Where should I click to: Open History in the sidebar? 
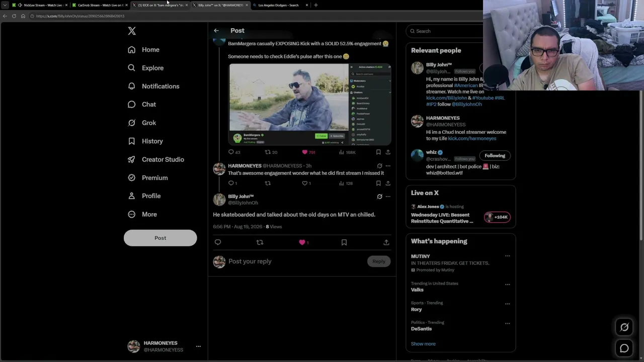point(145,141)
